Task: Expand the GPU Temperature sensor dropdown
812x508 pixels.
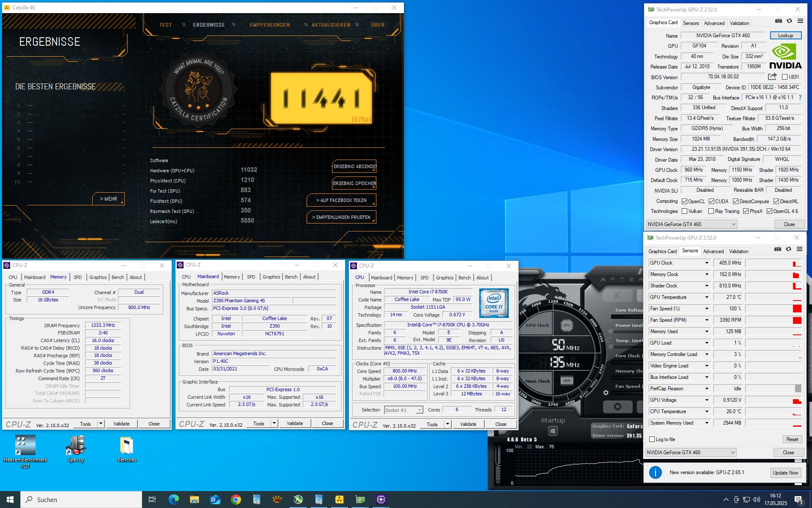Action: [706, 297]
